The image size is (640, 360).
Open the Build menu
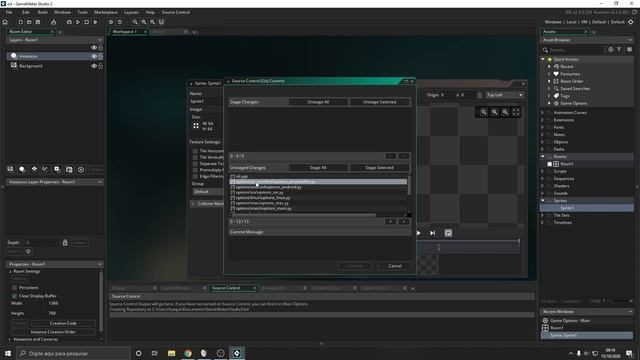tap(42, 12)
